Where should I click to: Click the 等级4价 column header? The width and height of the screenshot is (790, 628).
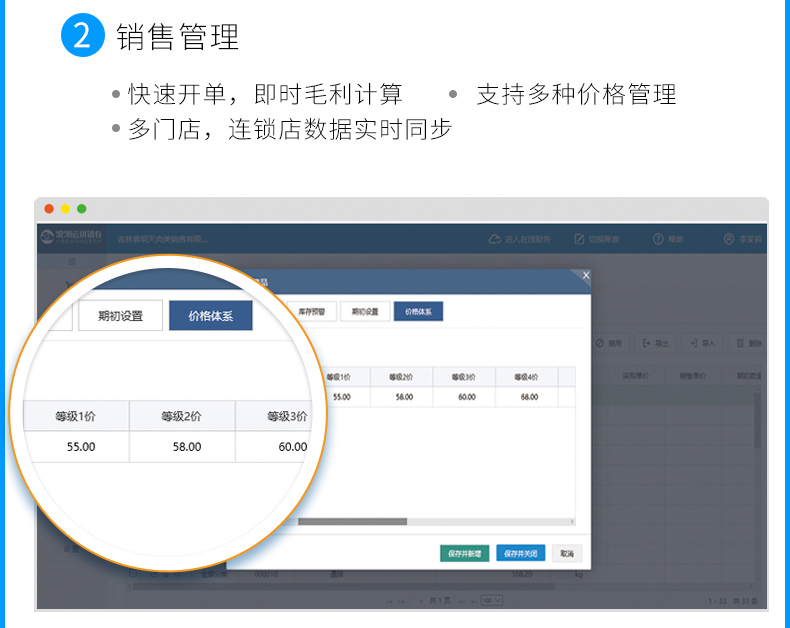click(x=526, y=377)
